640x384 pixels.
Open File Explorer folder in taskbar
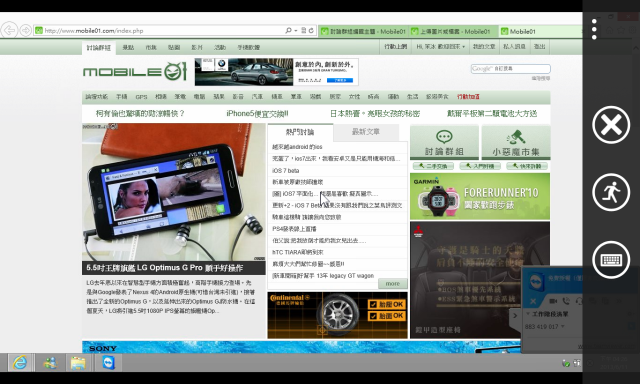78,362
